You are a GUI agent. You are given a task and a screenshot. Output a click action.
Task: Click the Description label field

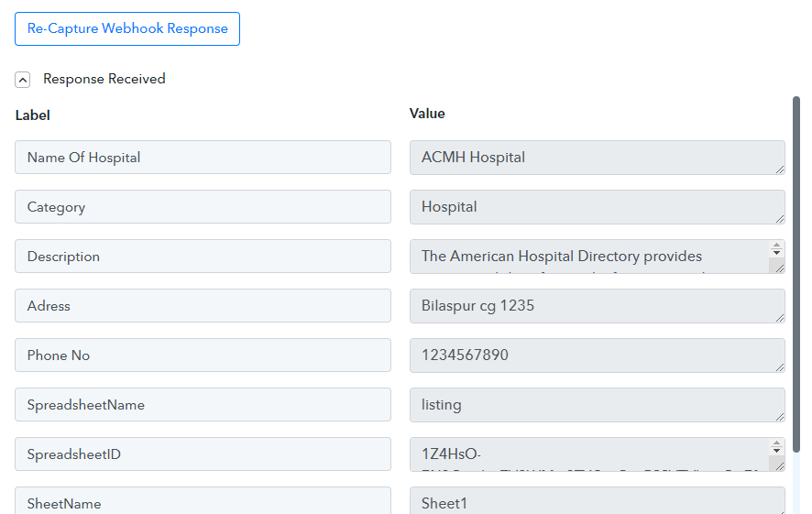point(203,257)
